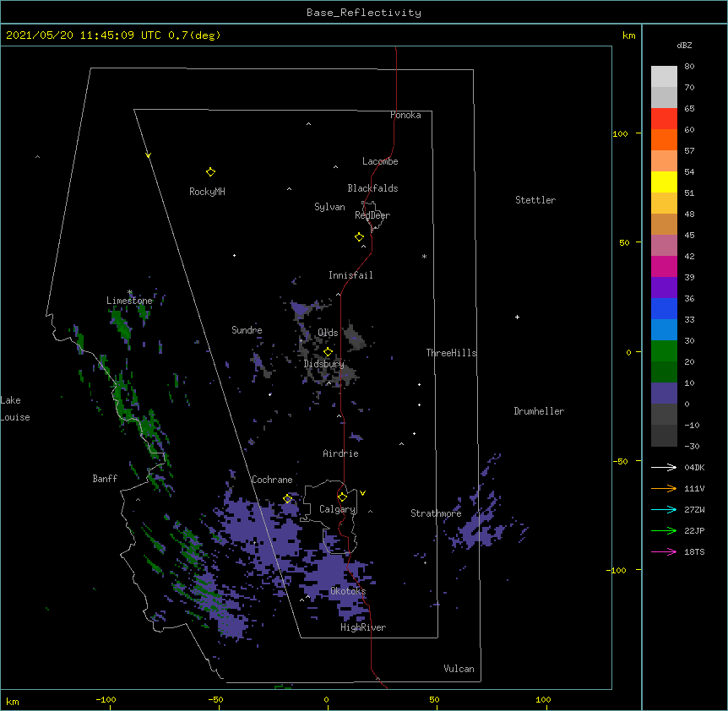Click the Airdrie town label

341,453
